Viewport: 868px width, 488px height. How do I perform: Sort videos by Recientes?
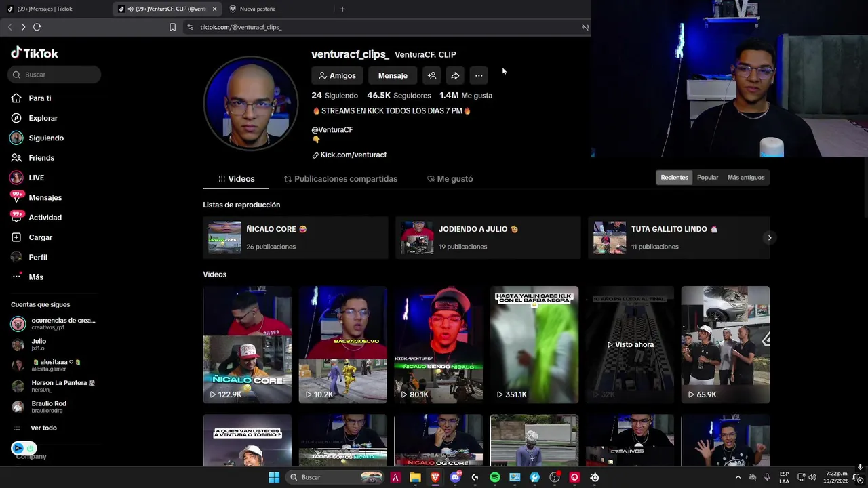coord(674,178)
